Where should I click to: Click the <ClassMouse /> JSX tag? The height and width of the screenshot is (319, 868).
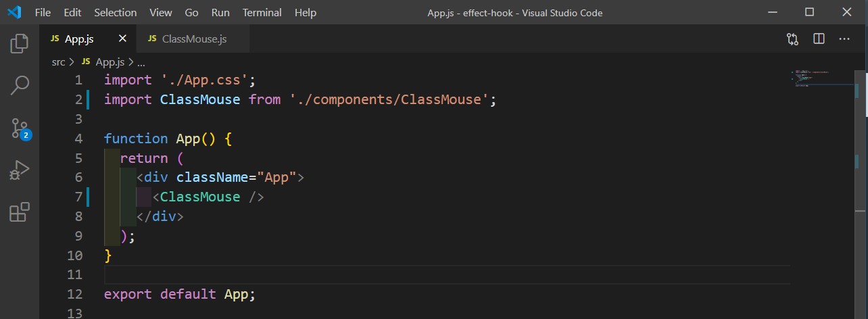[x=208, y=197]
